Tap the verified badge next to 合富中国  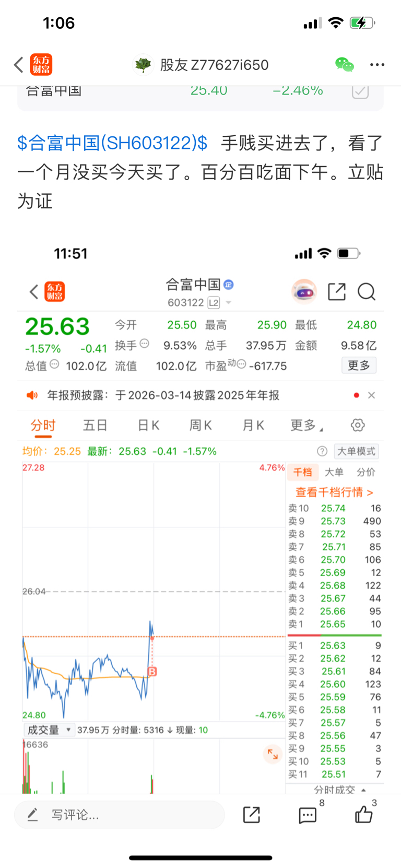[x=228, y=285]
